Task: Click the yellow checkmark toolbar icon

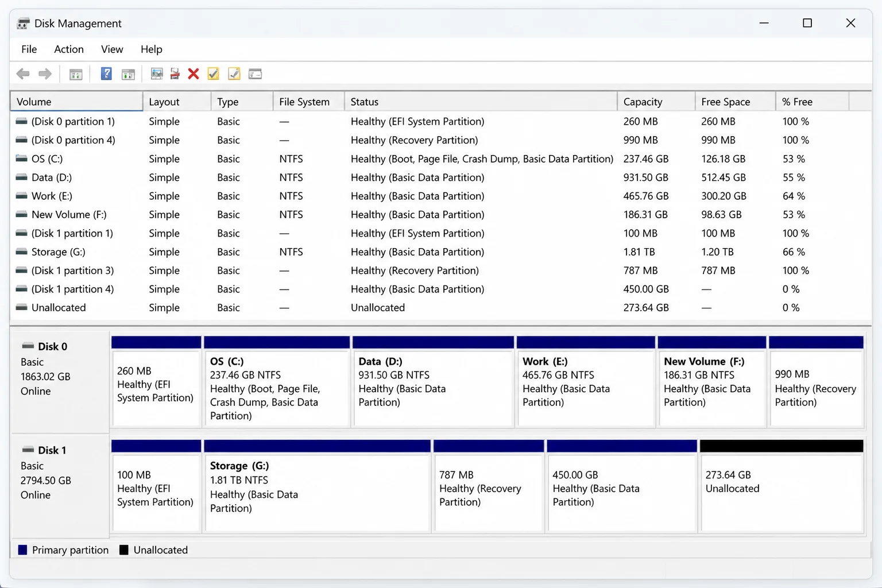Action: (x=213, y=73)
